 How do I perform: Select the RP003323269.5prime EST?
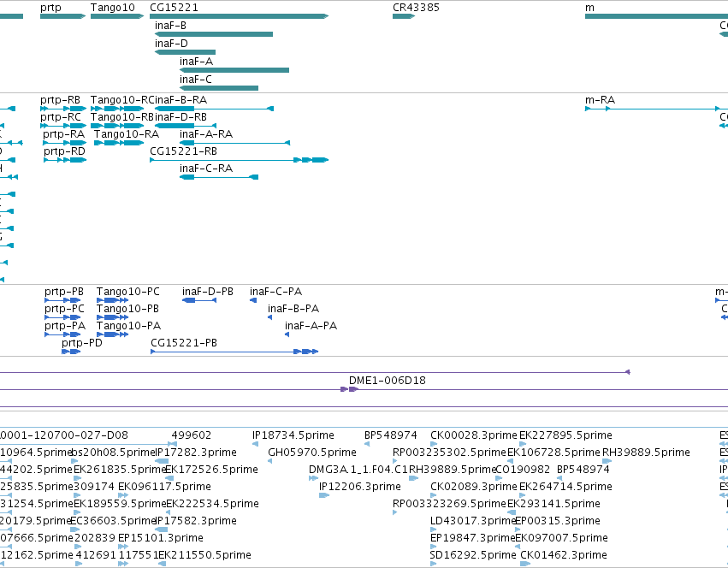tap(449, 504)
